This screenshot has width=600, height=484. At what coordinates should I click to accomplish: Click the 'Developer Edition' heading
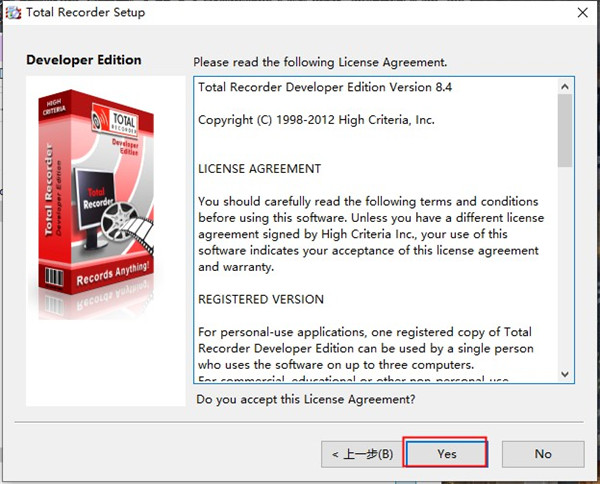click(x=84, y=60)
